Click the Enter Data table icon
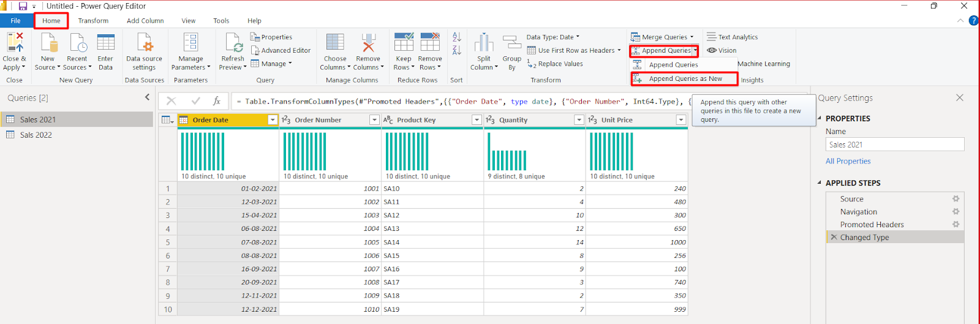The image size is (980, 324). pos(105,43)
